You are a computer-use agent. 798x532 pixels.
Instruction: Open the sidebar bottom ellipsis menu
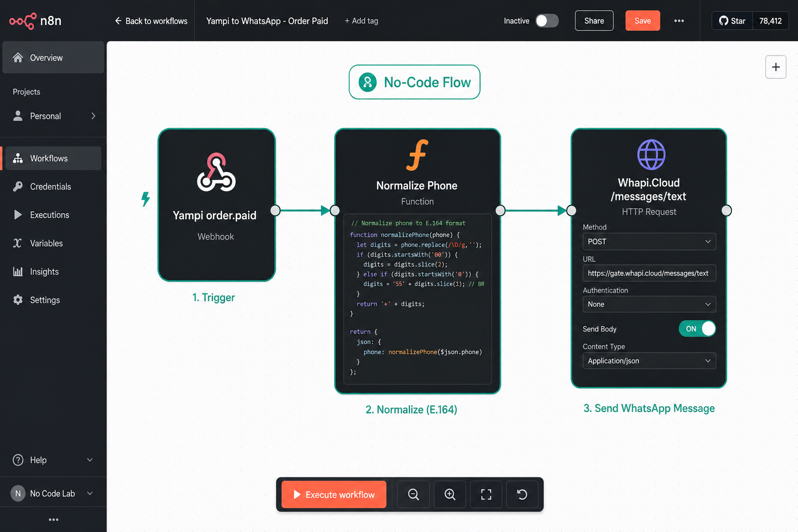pos(54,520)
